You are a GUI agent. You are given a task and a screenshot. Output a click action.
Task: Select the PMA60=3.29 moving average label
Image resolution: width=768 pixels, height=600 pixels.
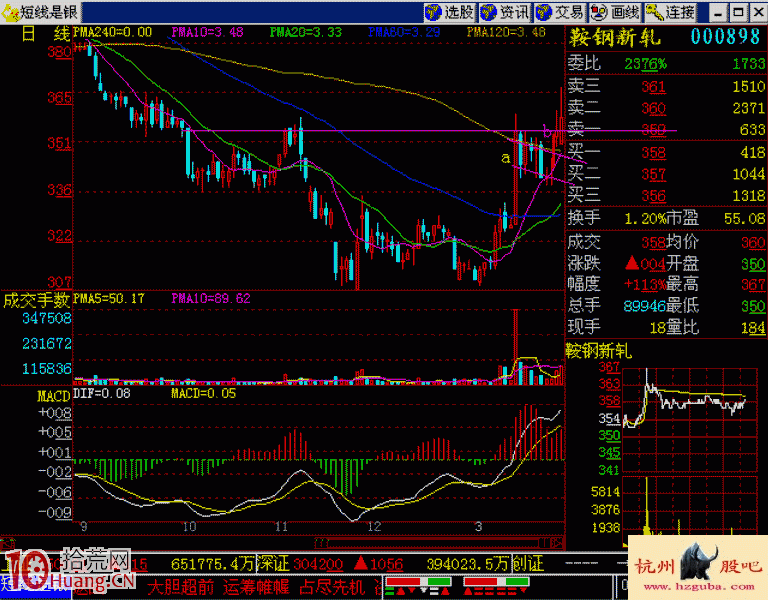(404, 32)
